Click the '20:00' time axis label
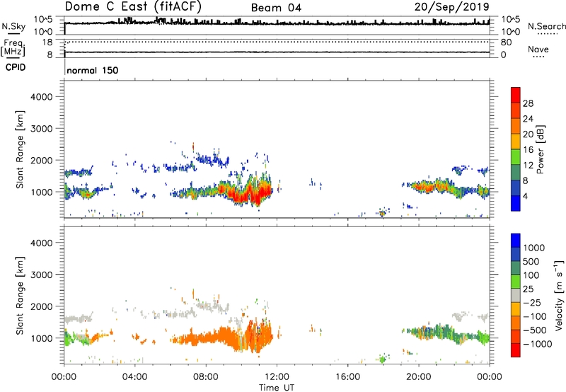 tap(418, 376)
